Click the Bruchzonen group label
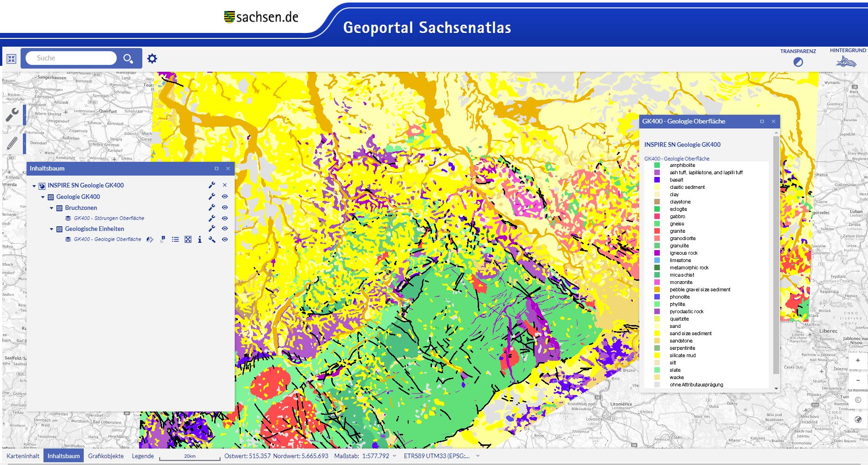 [81, 208]
